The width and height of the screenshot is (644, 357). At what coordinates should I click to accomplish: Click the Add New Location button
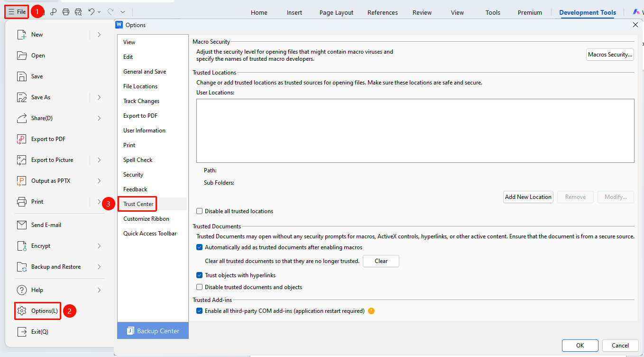tap(528, 197)
